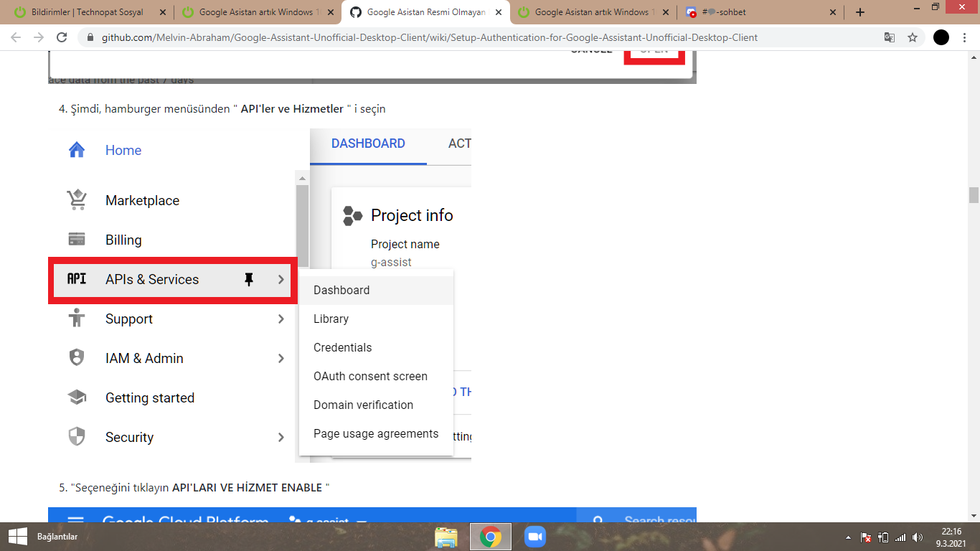This screenshot has height=551, width=980.
Task: Expand the APIs & Services chevron
Action: click(281, 280)
